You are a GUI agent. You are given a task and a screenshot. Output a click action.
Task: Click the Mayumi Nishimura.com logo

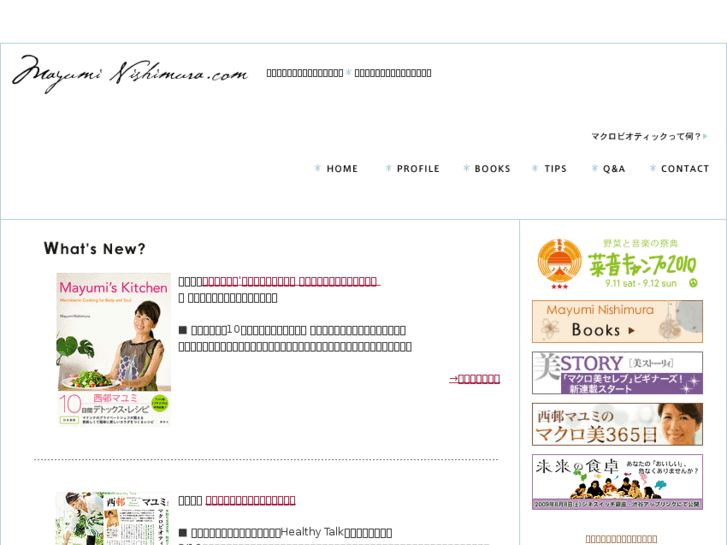pyautogui.click(x=130, y=74)
